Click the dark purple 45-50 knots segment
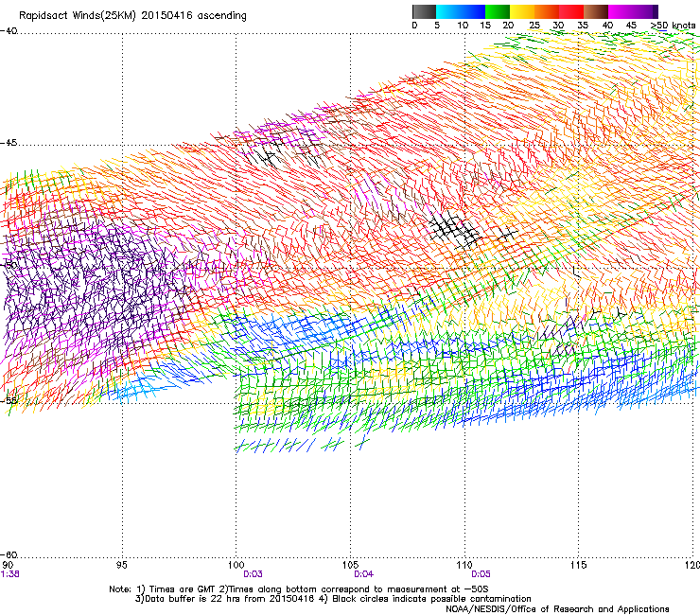Screen dimensions: 700x615 pyautogui.click(x=645, y=11)
